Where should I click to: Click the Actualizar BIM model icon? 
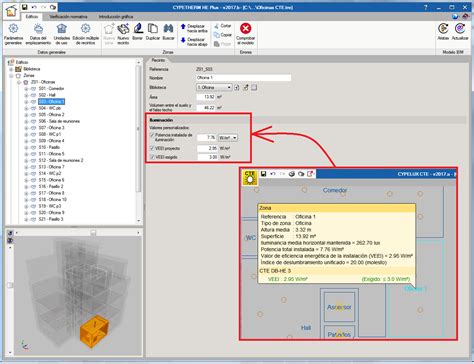[x=460, y=32]
